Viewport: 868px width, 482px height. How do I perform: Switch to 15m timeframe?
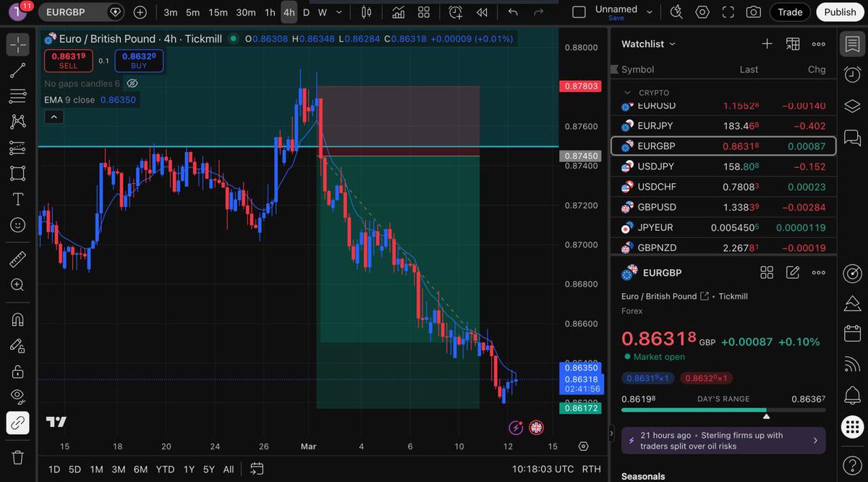tap(218, 12)
